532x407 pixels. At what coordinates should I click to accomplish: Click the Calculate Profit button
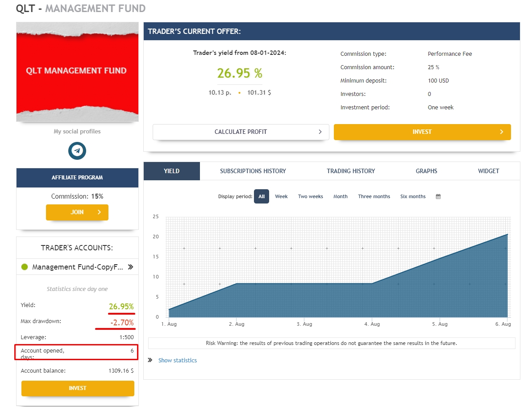click(x=241, y=132)
